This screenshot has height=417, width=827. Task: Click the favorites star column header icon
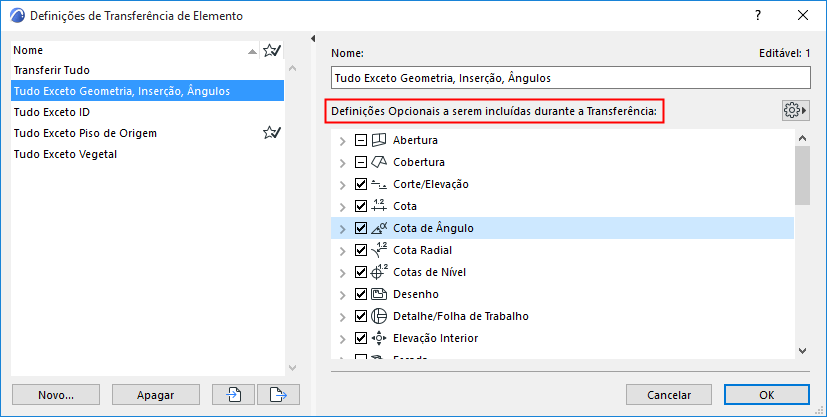coord(271,50)
